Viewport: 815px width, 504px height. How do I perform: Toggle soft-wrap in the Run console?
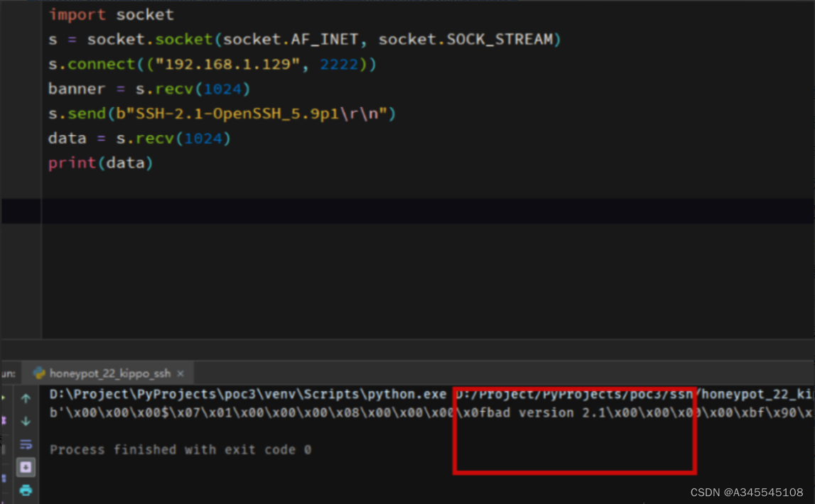click(26, 444)
